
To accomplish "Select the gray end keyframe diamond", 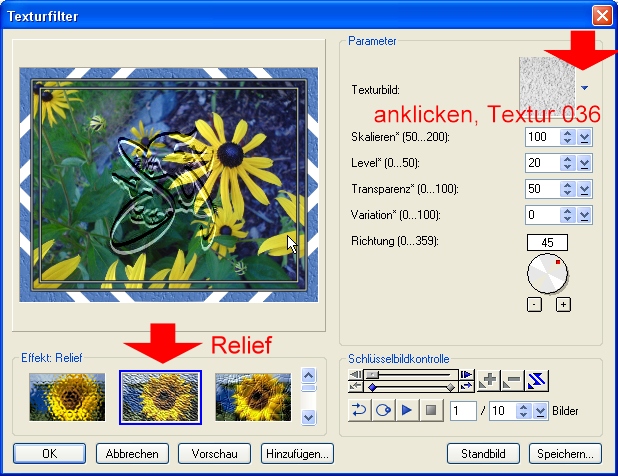I will coord(450,388).
